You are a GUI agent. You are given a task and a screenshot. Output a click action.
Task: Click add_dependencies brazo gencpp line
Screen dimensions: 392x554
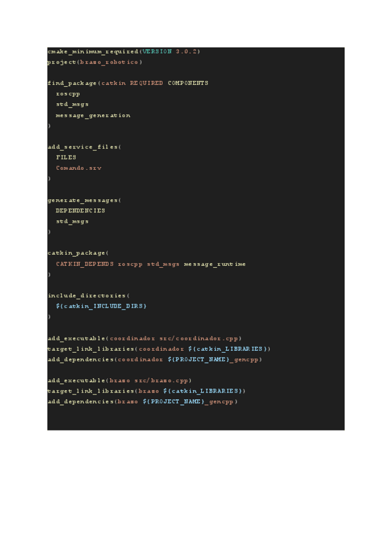point(142,402)
